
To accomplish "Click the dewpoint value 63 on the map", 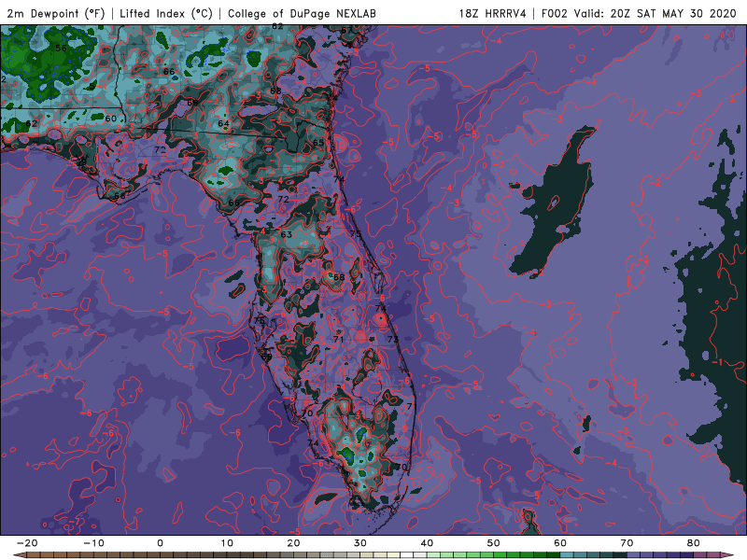I will pyautogui.click(x=287, y=234).
